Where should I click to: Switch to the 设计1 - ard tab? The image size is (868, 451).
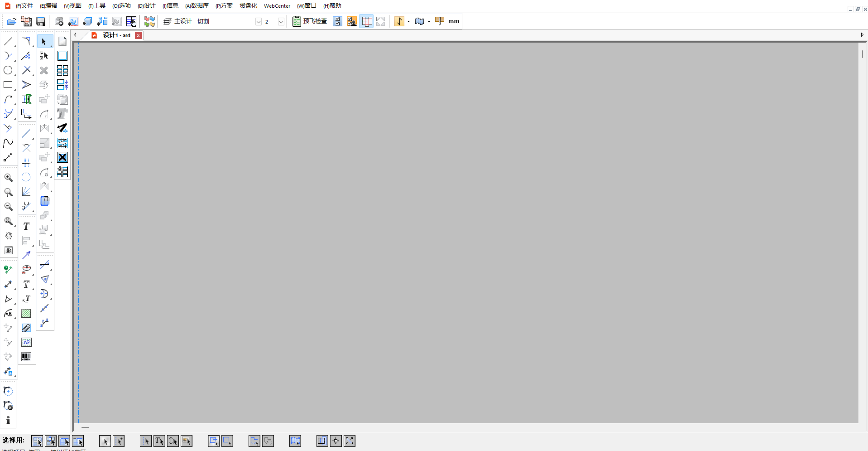(116, 35)
